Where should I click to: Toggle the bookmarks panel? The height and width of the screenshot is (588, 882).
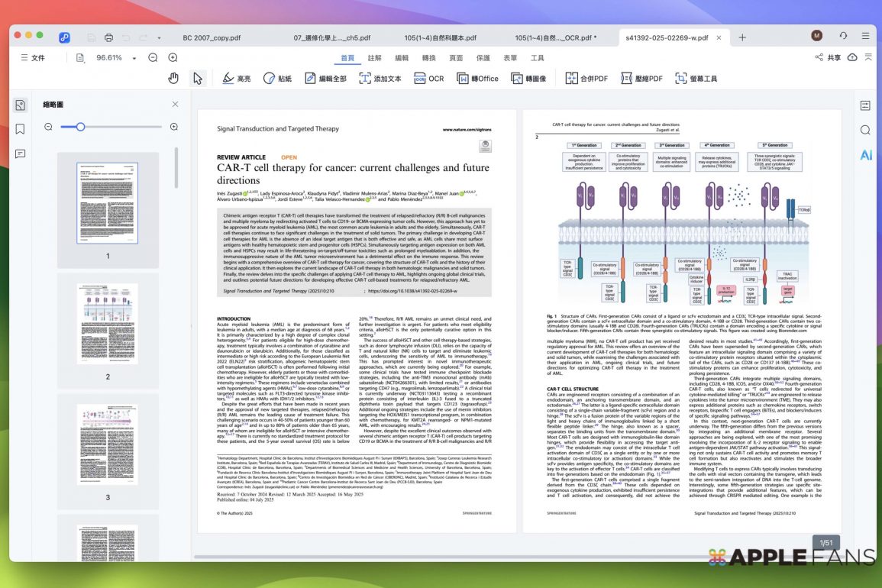point(21,129)
